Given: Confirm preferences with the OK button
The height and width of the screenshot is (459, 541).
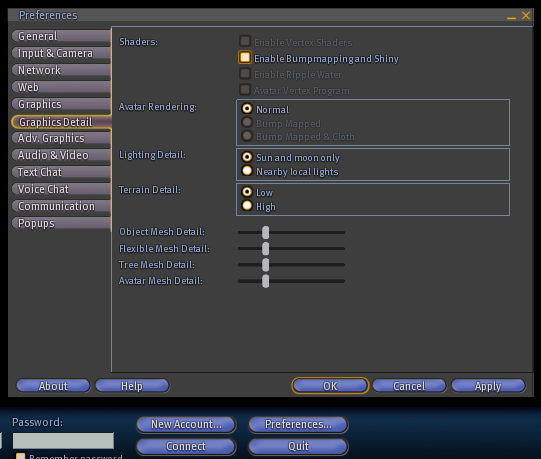Looking at the screenshot, I should tap(330, 386).
